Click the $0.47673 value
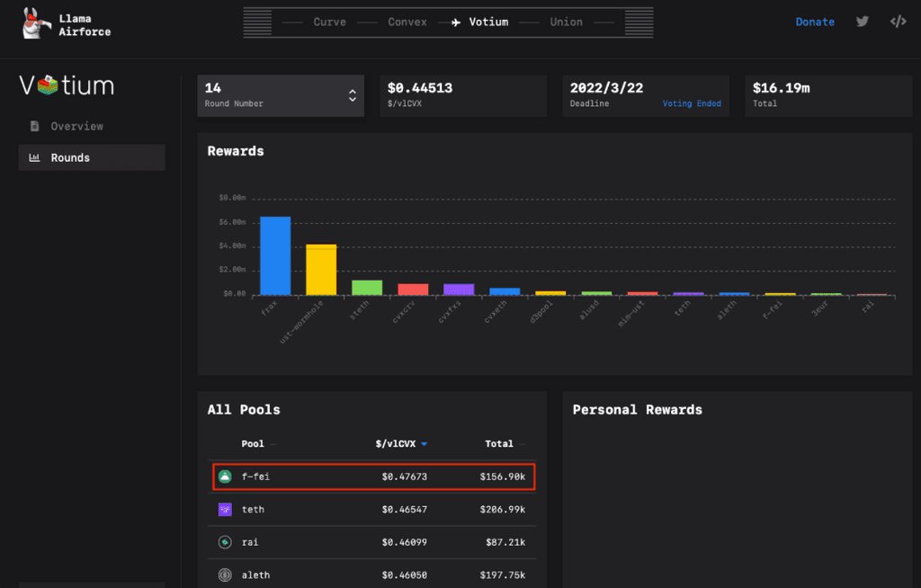Screen dimensions: 921x588 pyautogui.click(x=404, y=477)
